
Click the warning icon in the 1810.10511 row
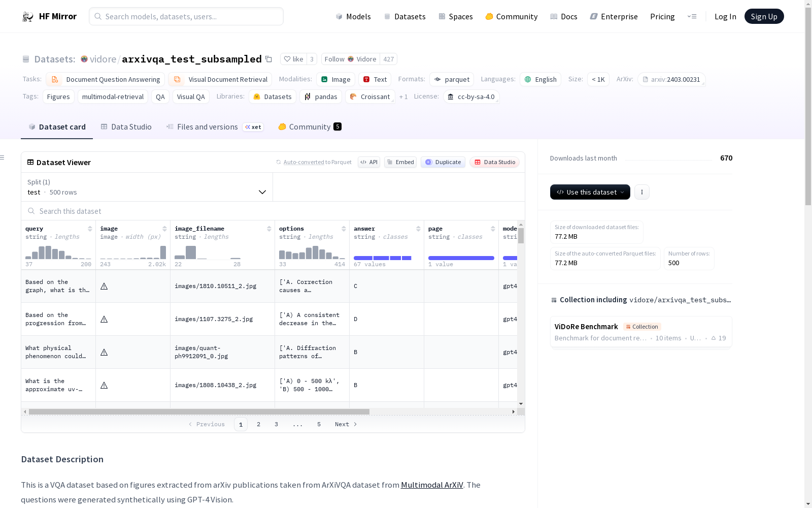click(104, 287)
